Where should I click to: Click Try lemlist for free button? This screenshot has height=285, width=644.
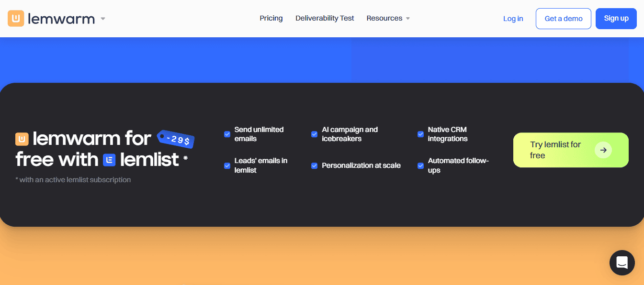pos(571,150)
